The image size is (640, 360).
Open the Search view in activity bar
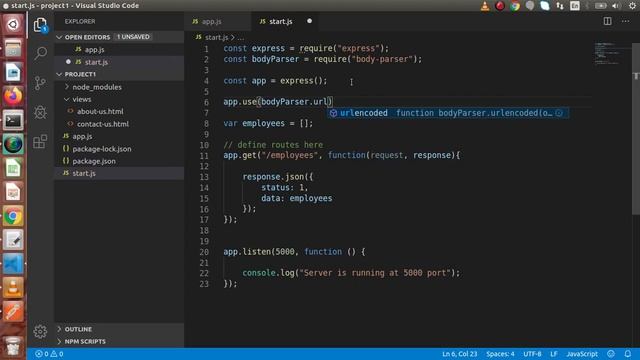[x=40, y=53]
